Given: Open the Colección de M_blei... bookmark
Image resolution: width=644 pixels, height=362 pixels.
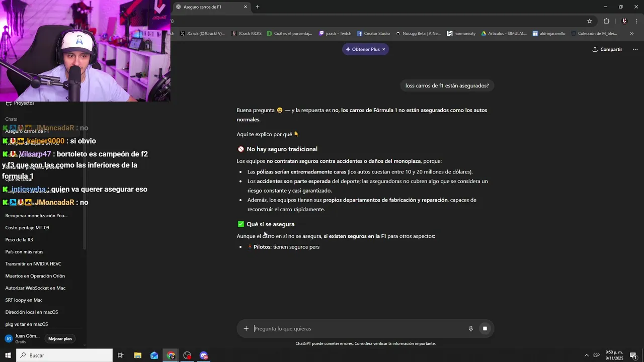Looking at the screenshot, I should 594,34.
